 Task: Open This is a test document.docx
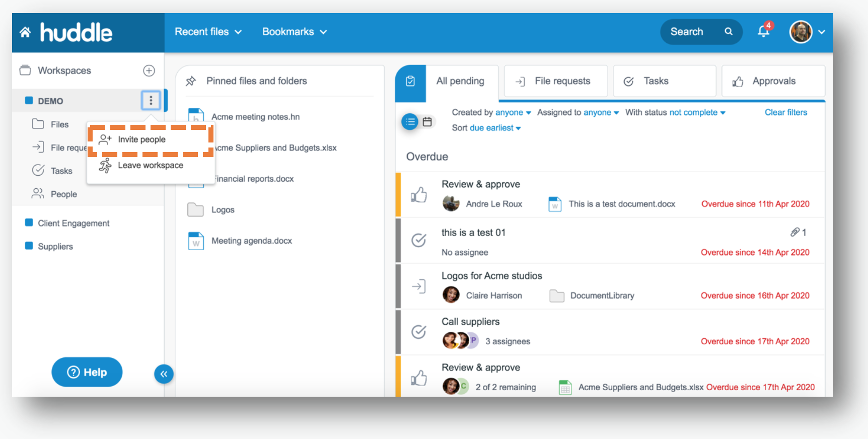click(622, 204)
